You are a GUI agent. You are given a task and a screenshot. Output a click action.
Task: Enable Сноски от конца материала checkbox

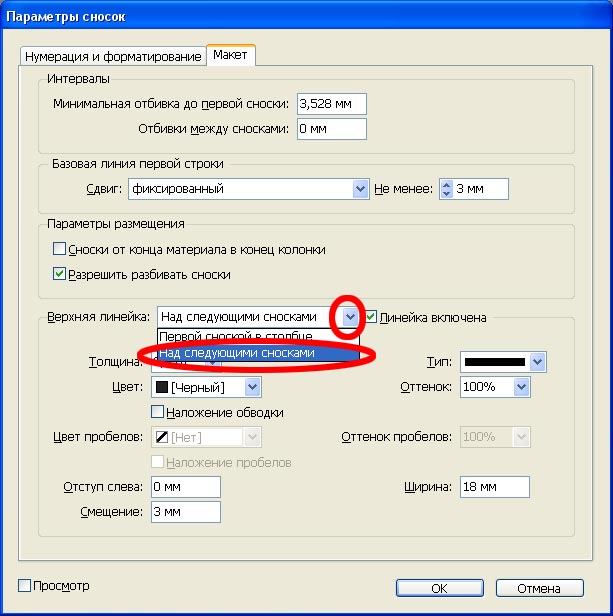click(x=59, y=249)
